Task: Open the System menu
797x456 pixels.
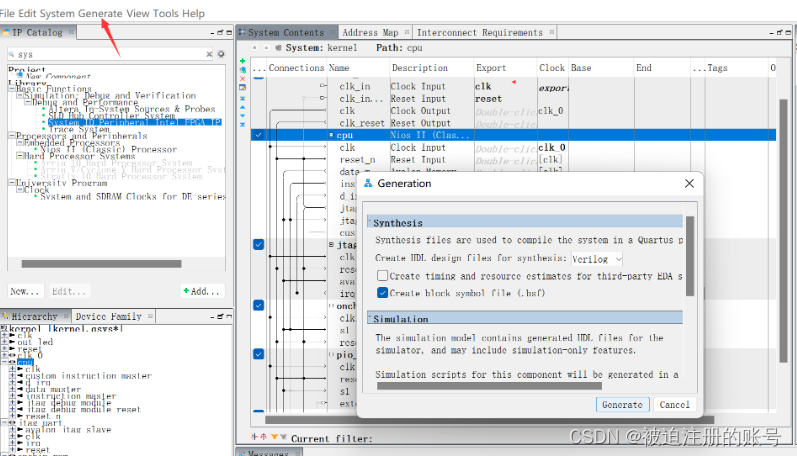Action: (x=57, y=13)
